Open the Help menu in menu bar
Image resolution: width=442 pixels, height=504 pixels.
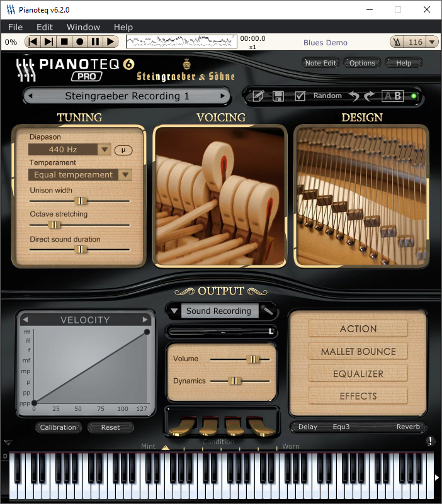(x=123, y=27)
